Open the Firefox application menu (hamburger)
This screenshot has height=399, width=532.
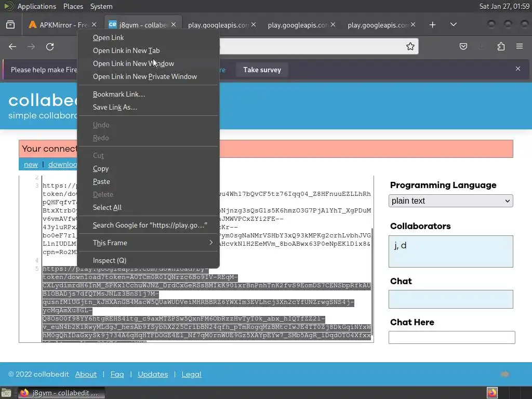tap(520, 46)
